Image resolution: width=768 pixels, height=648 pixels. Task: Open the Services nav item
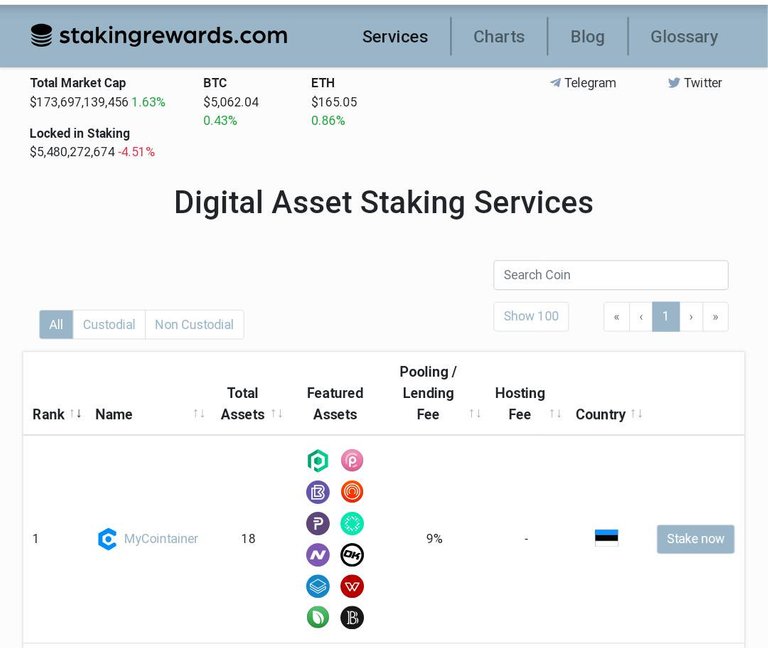[395, 37]
